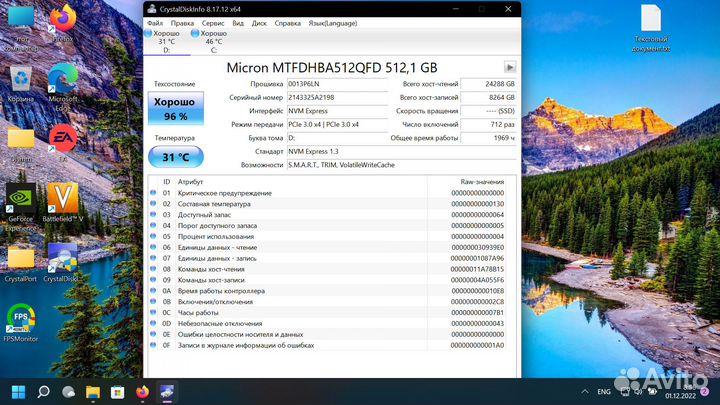Click the Battlefield V desktop icon
The height and width of the screenshot is (405, 720).
coord(63,202)
